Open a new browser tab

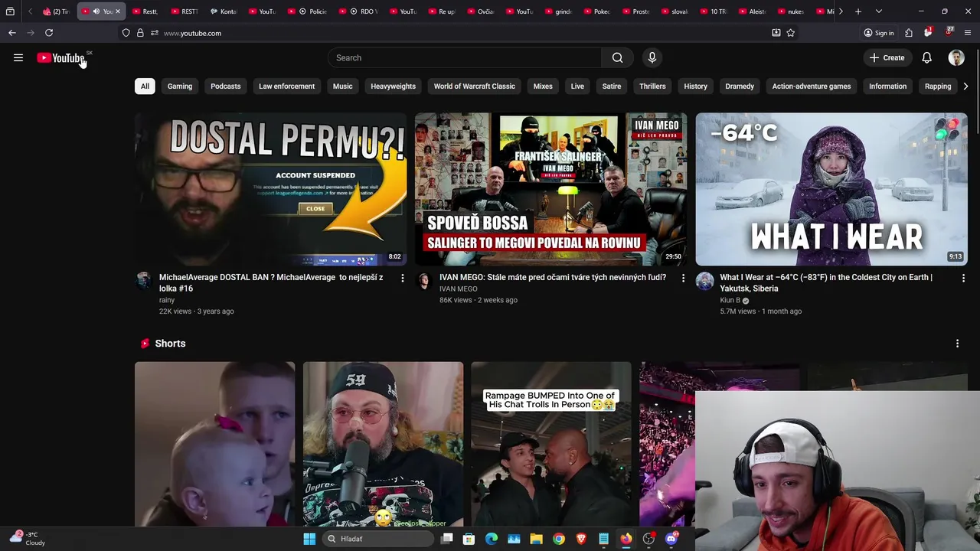point(858,11)
